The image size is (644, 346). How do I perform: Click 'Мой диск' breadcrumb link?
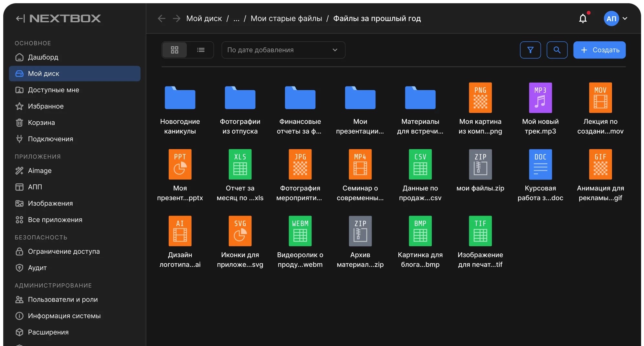[x=204, y=18]
